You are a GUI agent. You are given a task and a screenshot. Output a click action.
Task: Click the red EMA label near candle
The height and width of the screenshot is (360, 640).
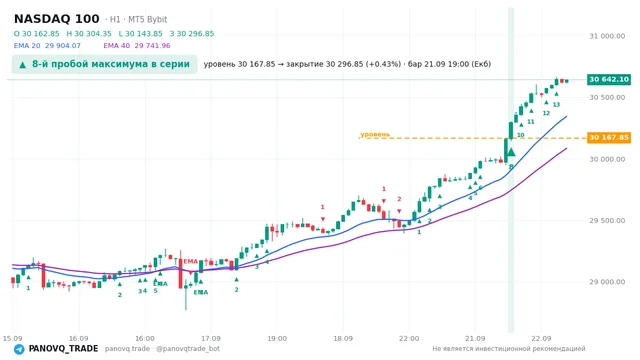tap(190, 261)
